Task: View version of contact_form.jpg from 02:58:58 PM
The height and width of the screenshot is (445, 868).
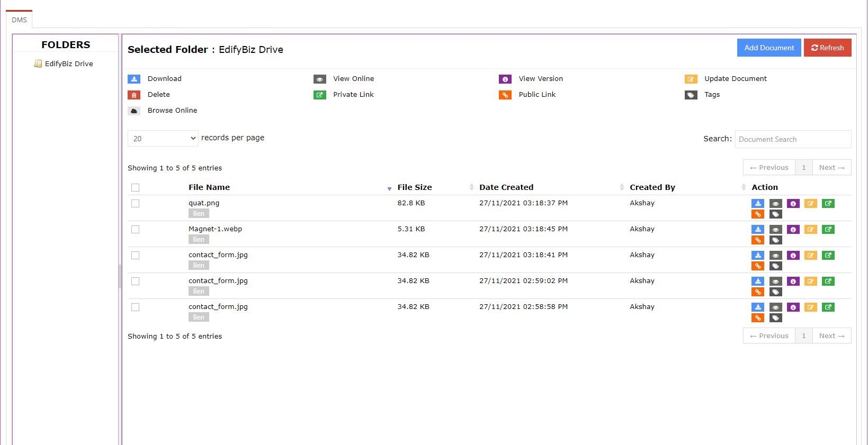Action: click(793, 307)
